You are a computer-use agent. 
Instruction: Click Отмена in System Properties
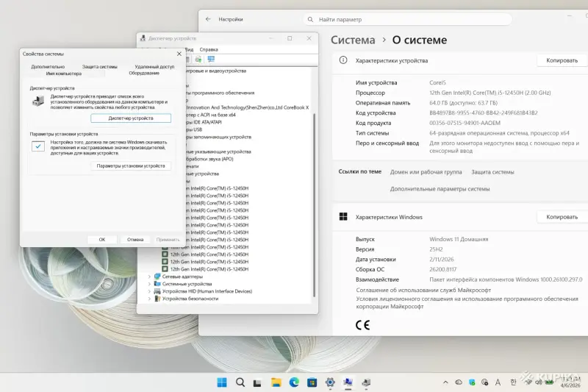coord(135,239)
